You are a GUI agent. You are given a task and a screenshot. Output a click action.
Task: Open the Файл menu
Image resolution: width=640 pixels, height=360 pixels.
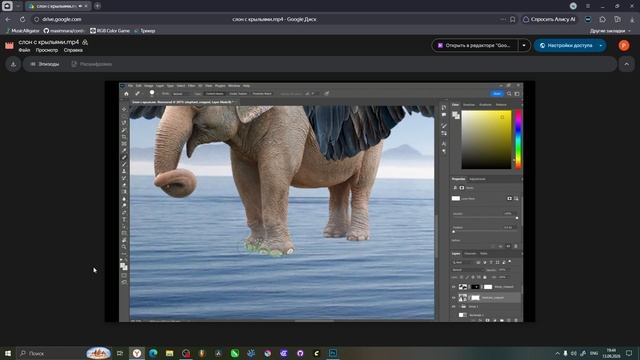click(24, 50)
